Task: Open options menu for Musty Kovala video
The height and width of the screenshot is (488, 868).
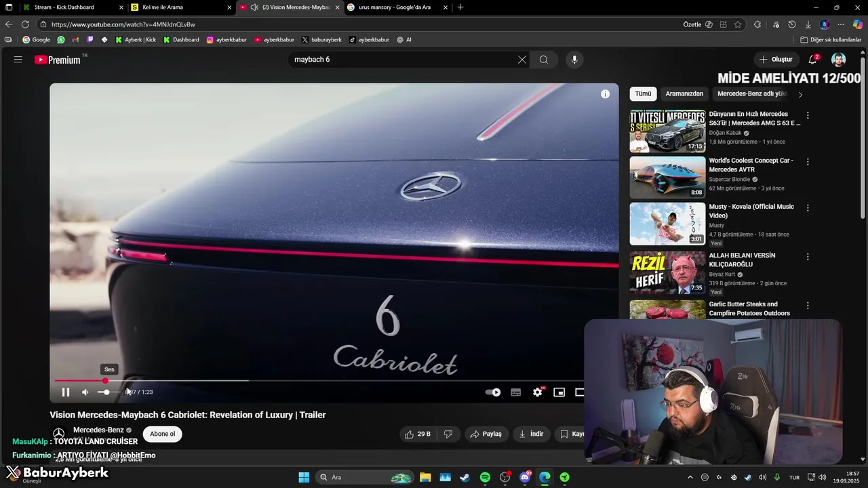Action: (x=808, y=208)
